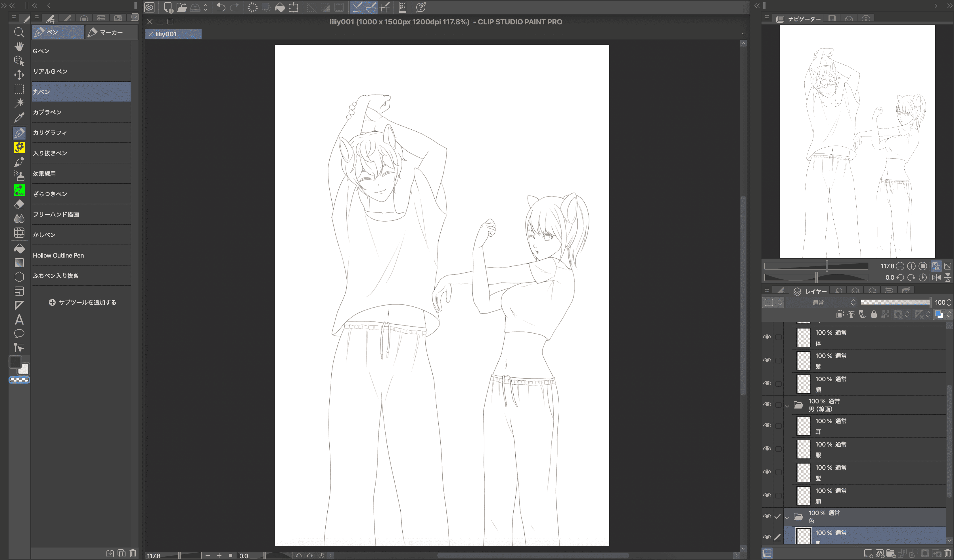The width and height of the screenshot is (954, 560).
Task: Hide the 体 layer using eye icon
Action: pyautogui.click(x=767, y=337)
